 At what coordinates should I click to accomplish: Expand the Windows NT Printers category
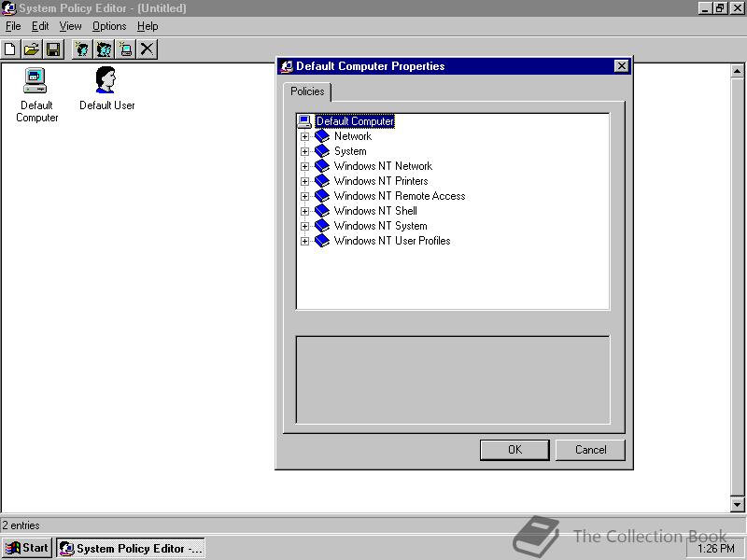pyautogui.click(x=304, y=181)
